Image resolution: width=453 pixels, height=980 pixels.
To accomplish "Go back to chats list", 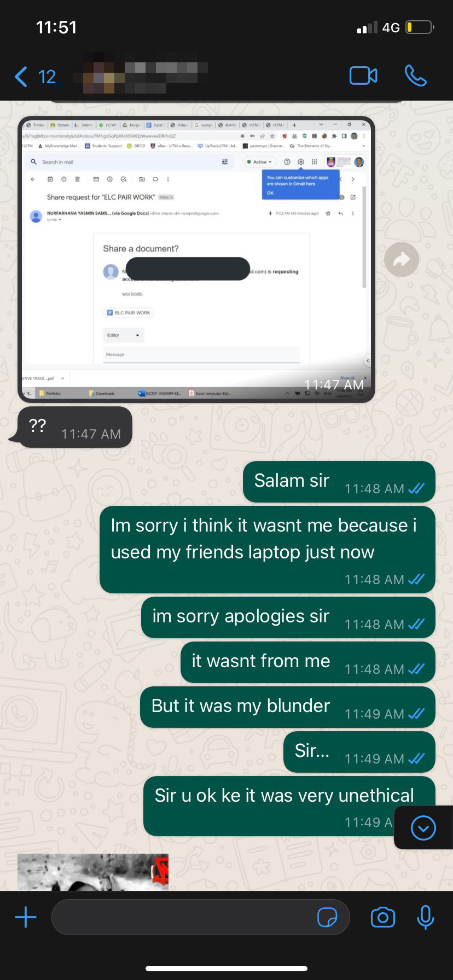I will [x=21, y=77].
